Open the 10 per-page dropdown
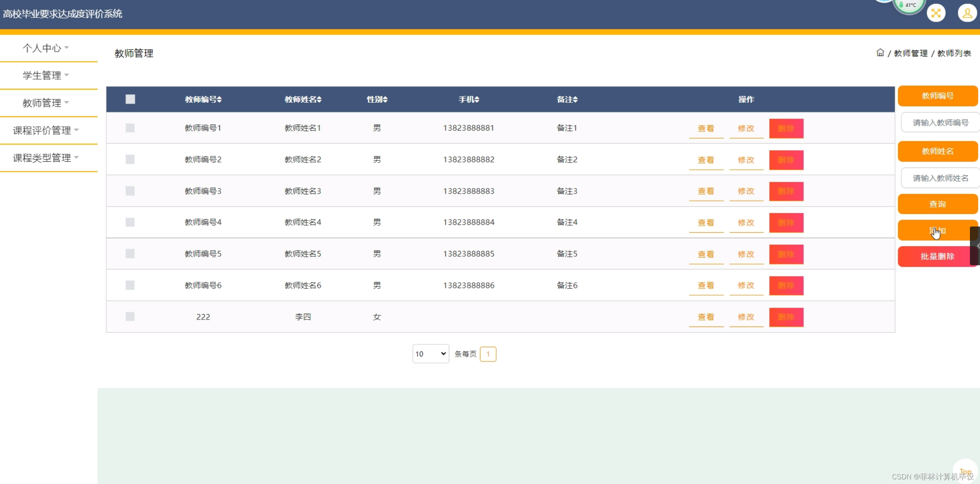The height and width of the screenshot is (484, 980). tap(430, 354)
